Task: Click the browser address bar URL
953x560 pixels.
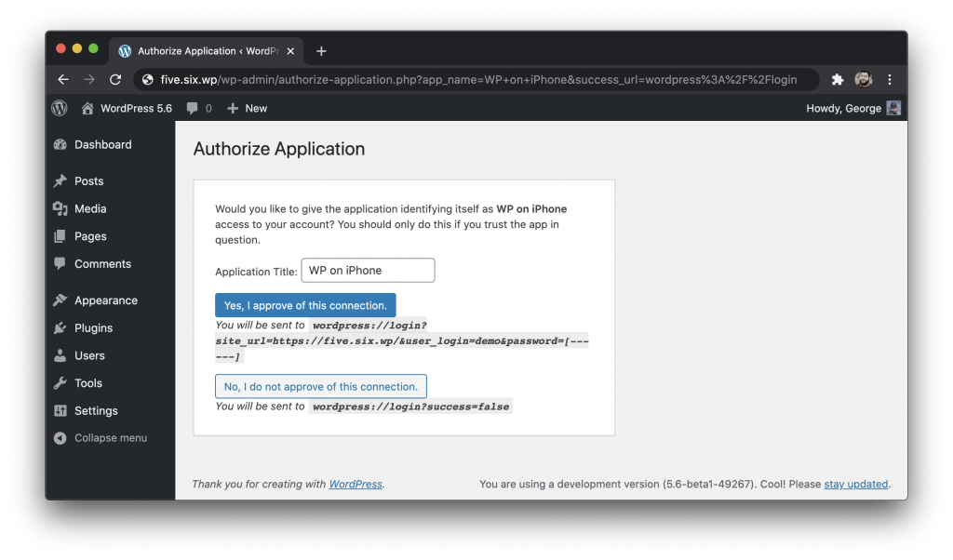Action: coord(478,80)
